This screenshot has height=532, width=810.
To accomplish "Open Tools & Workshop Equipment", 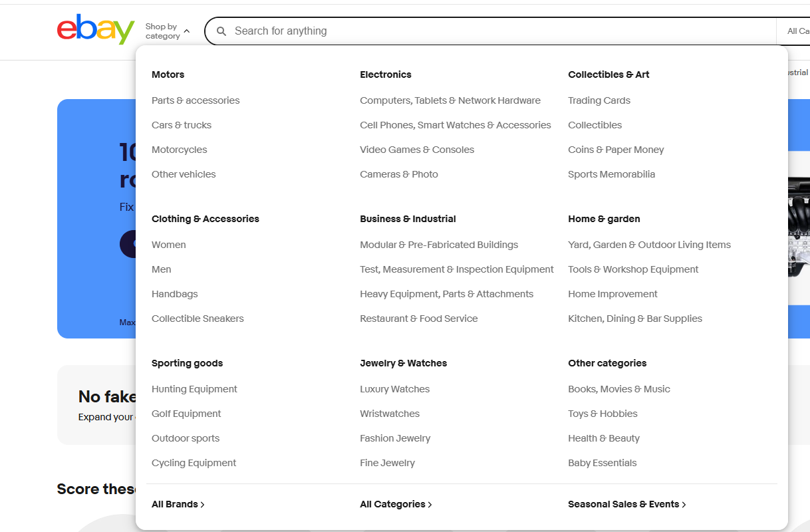I will coord(633,269).
